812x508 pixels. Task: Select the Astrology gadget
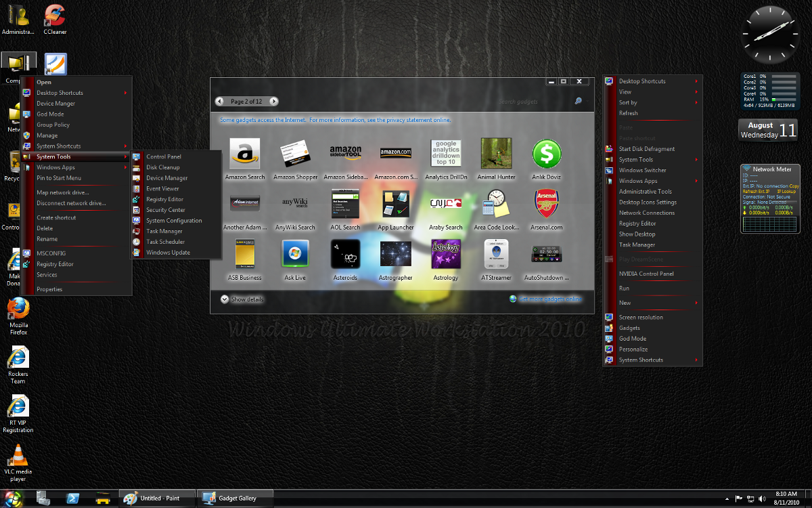click(x=446, y=254)
